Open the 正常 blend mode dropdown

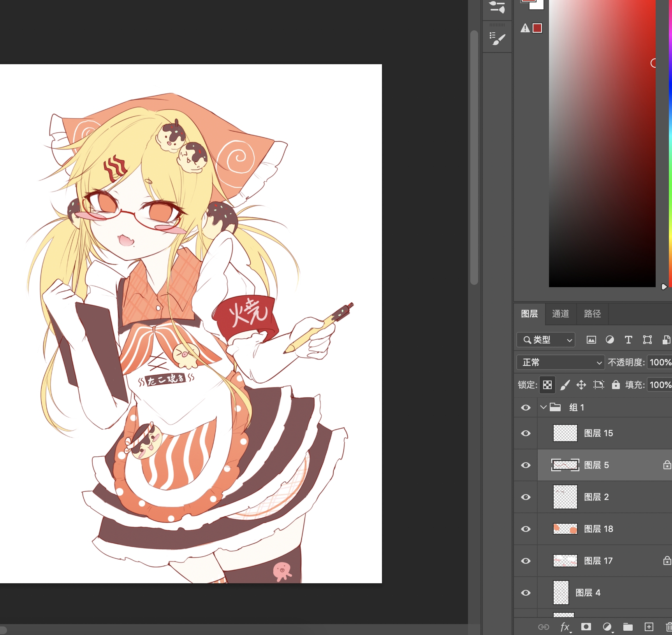click(560, 362)
